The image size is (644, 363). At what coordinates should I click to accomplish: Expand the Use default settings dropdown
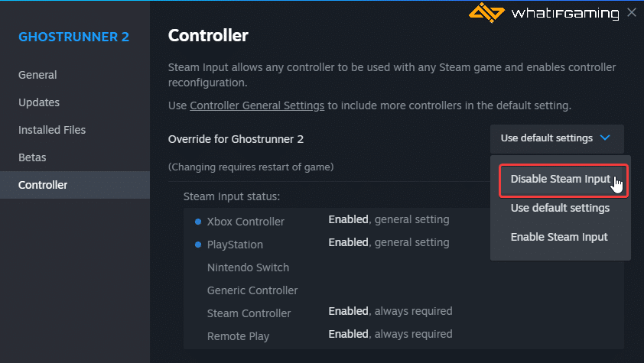point(557,138)
